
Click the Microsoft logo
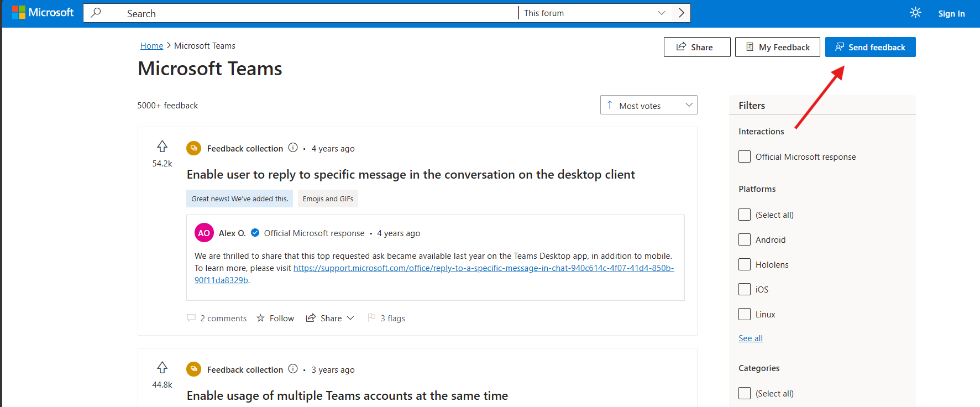[x=43, y=12]
